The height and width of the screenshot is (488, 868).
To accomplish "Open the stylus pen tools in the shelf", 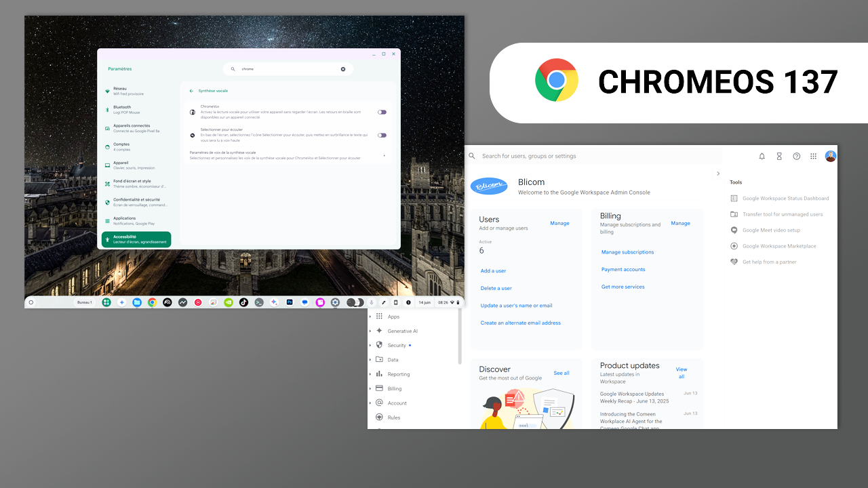I will [383, 302].
